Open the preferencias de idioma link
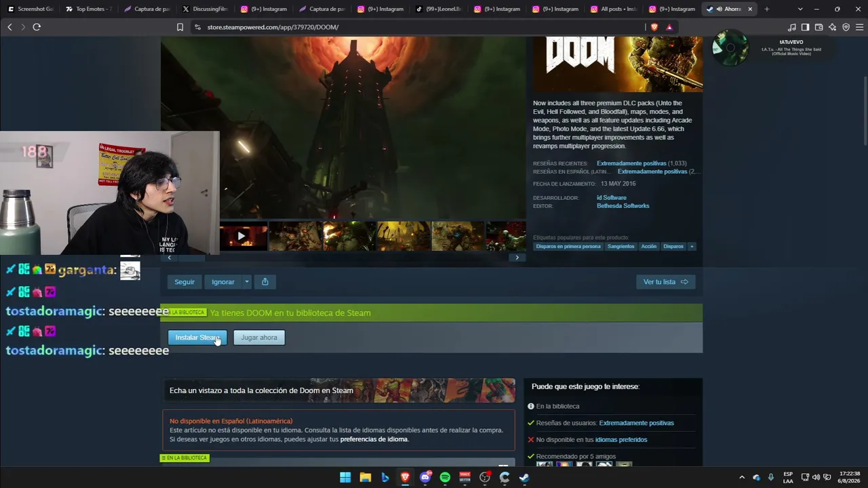The width and height of the screenshot is (868, 488). [374, 439]
